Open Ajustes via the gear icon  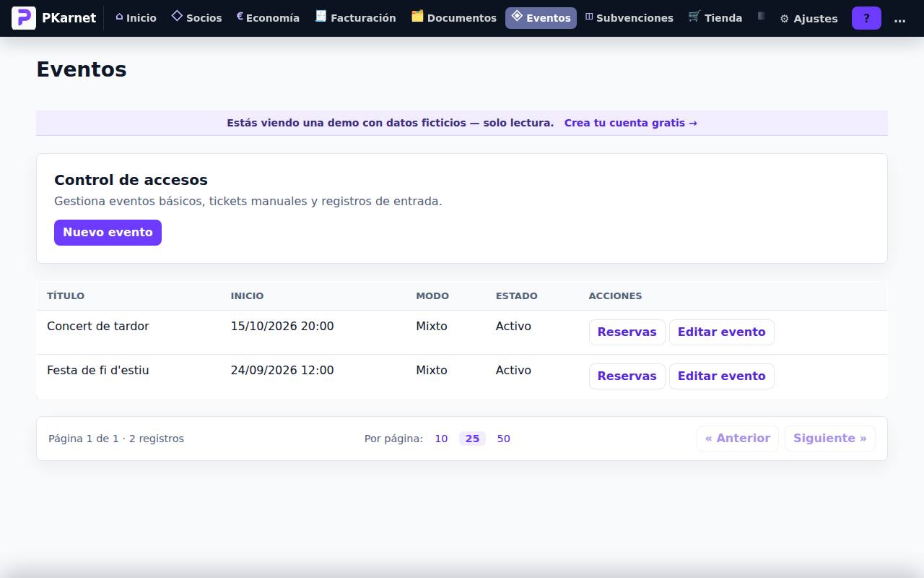[x=785, y=19]
